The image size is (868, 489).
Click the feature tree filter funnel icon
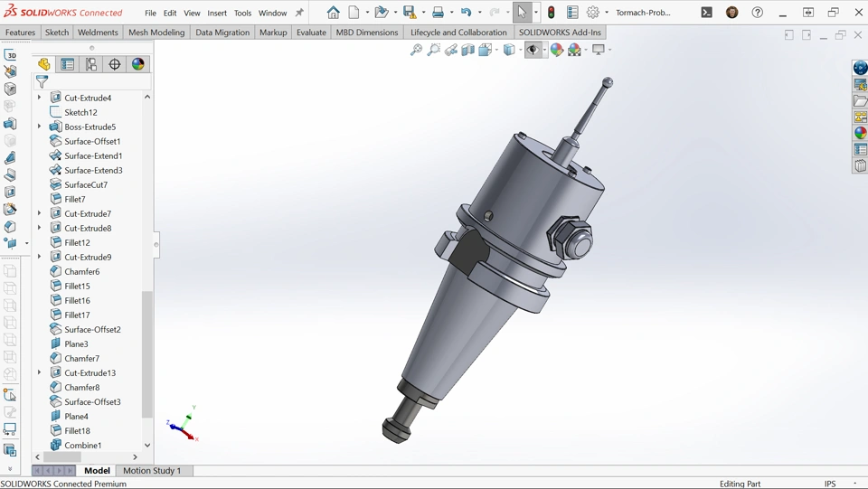[x=42, y=82]
